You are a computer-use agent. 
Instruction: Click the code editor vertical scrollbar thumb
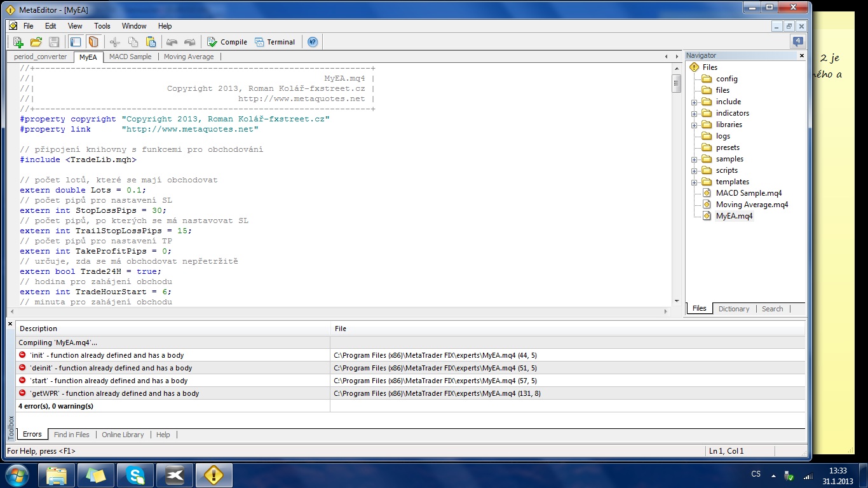tap(676, 83)
